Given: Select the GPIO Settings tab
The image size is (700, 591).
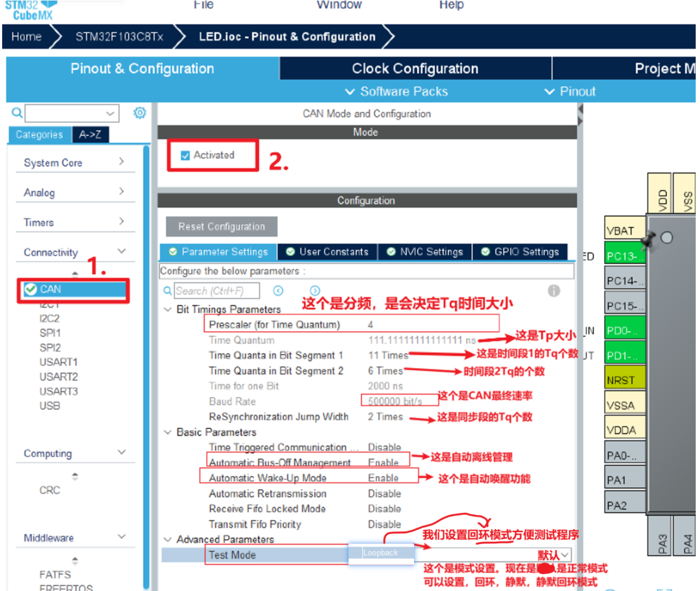Looking at the screenshot, I should [520, 252].
